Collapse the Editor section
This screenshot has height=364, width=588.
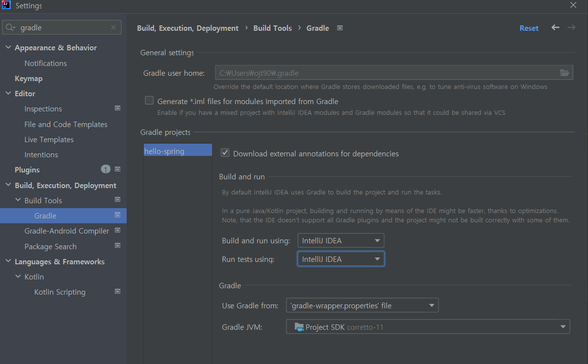tap(8, 93)
